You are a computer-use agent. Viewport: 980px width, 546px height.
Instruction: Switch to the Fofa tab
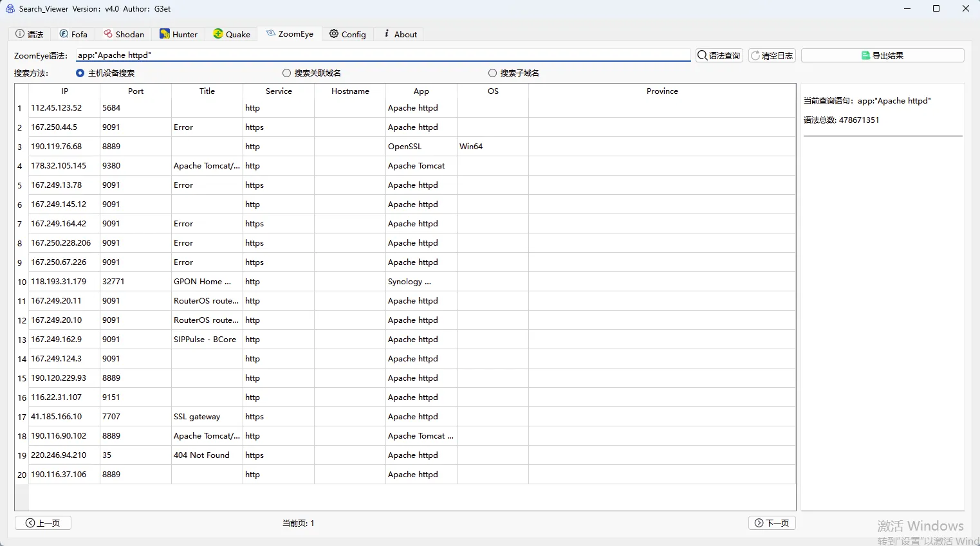point(73,34)
